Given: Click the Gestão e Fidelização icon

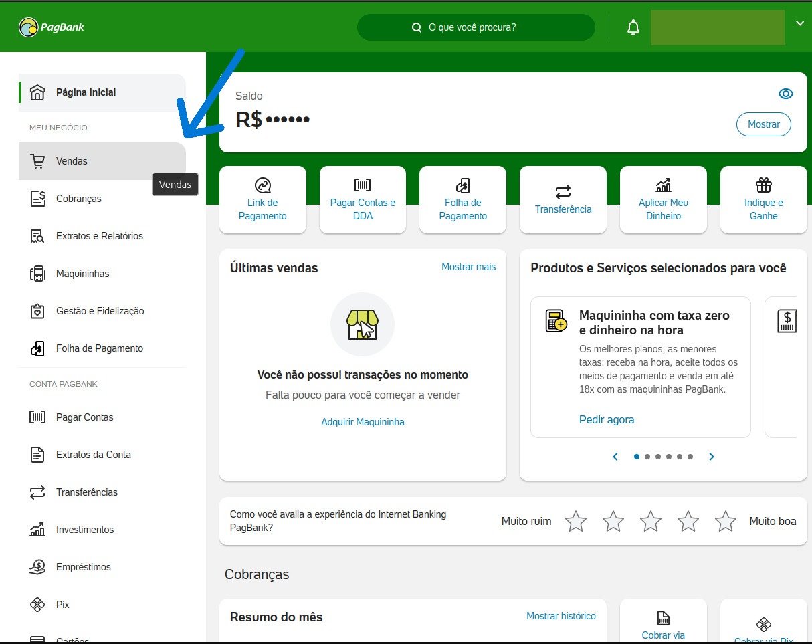Looking at the screenshot, I should (x=37, y=311).
